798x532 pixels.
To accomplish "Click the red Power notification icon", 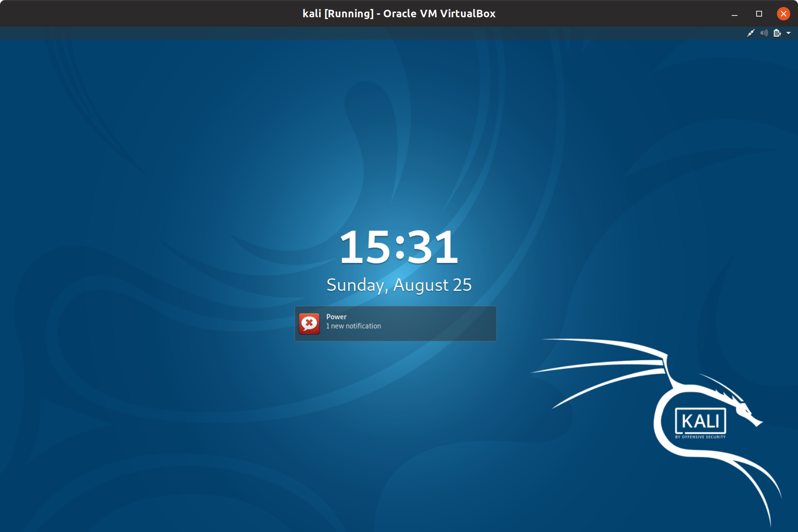I will 309,324.
